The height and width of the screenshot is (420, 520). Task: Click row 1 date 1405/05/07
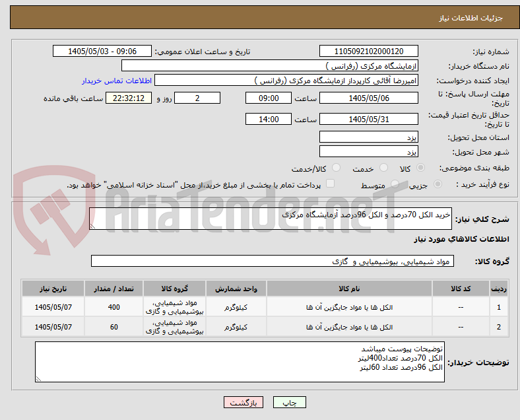tap(53, 307)
